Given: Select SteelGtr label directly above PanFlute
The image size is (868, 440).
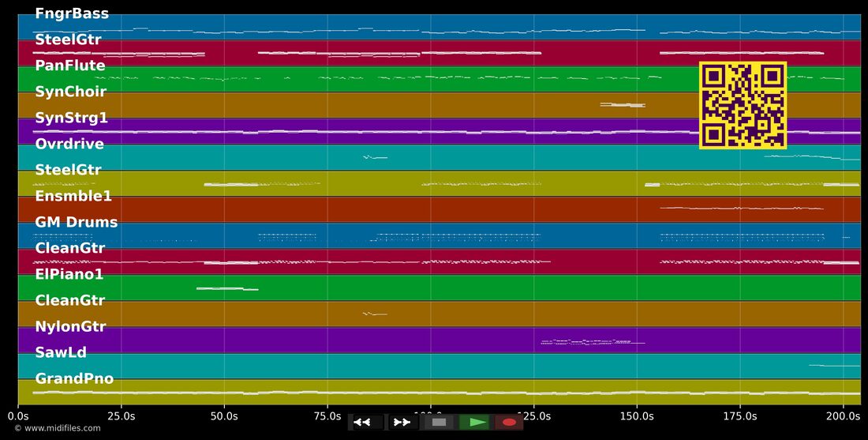Looking at the screenshot, I should (x=68, y=39).
